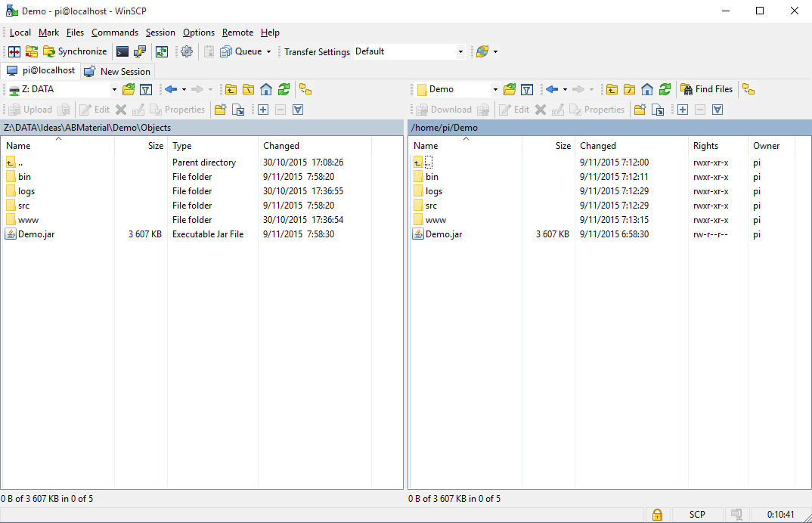Toggle remote directory tree icon
Screen dimensions: 812x523
[x=748, y=90]
